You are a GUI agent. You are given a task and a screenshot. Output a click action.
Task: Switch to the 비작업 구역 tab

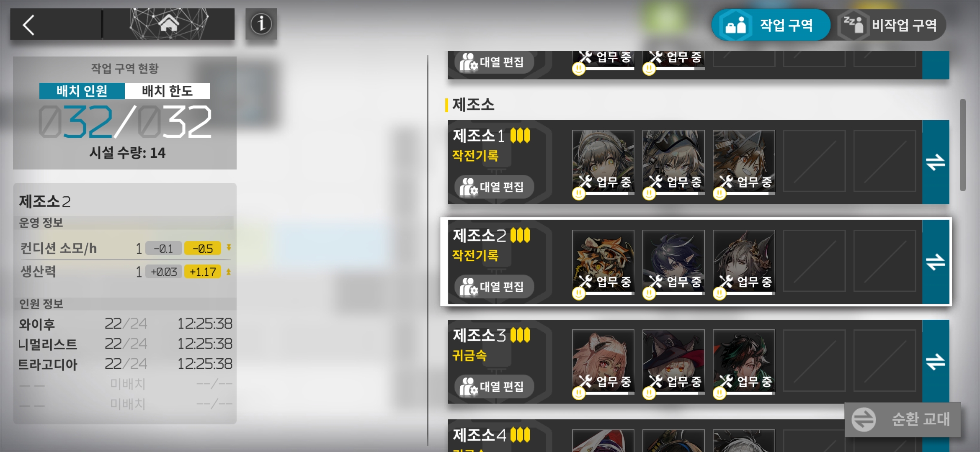point(891,25)
